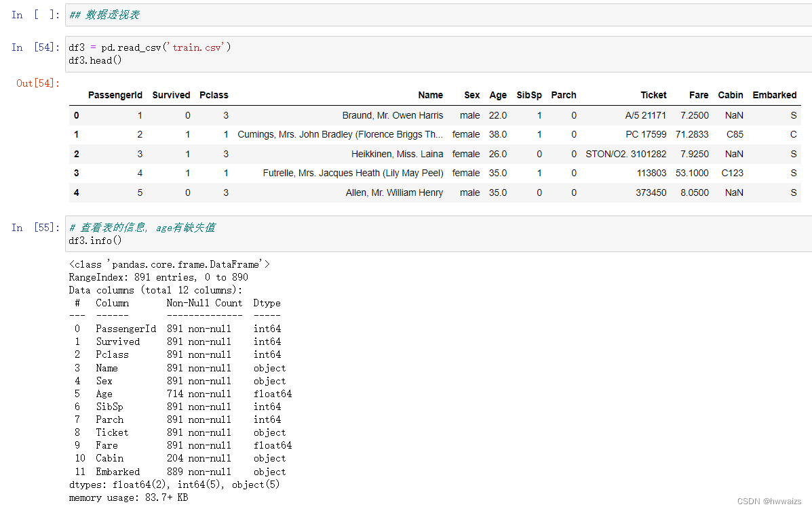Click the df3.info() code cell
Viewport: 812px width, 511px height.
click(x=438, y=234)
